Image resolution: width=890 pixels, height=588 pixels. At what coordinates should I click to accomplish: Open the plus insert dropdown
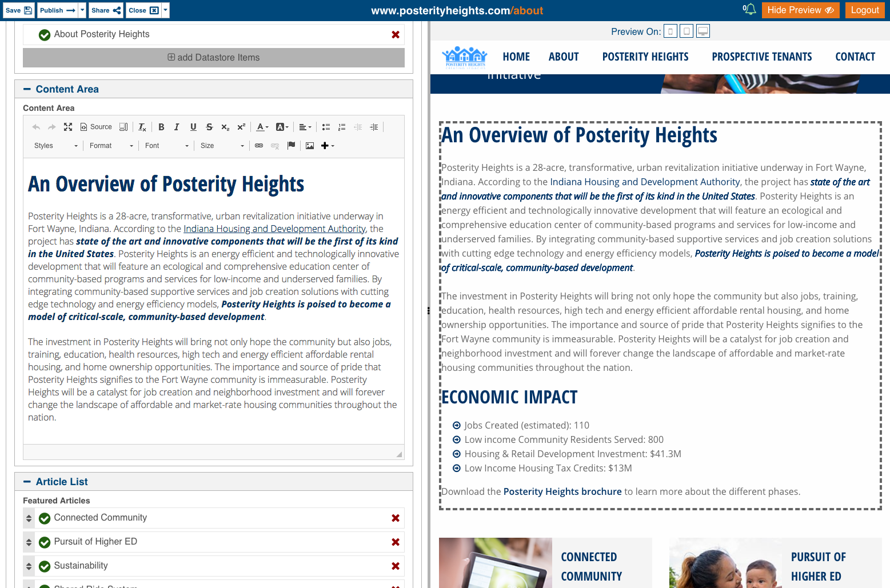328,146
